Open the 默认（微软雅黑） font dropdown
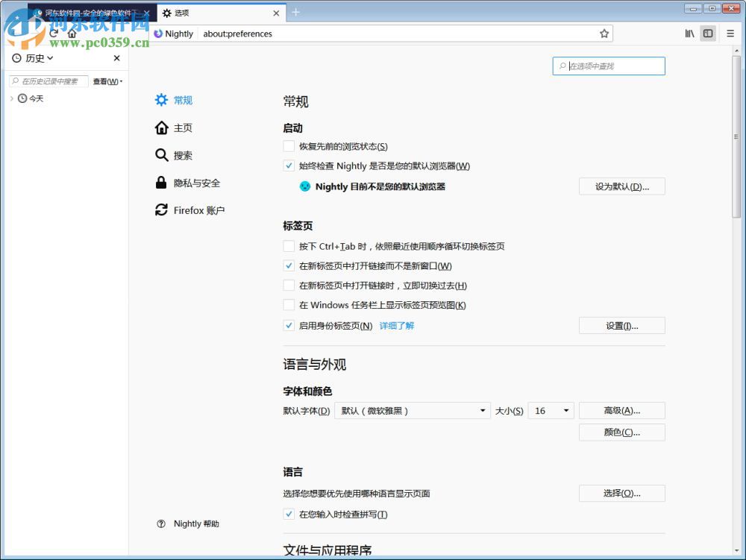Image resolution: width=746 pixels, height=560 pixels. click(x=413, y=410)
